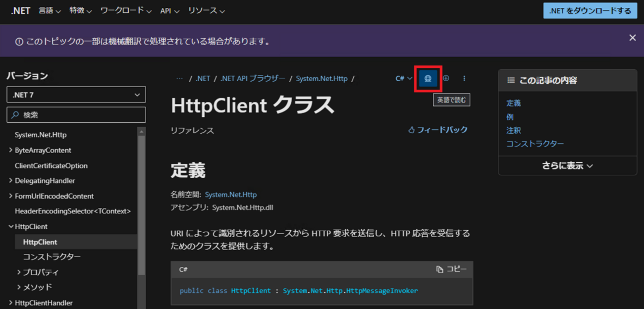
Task: Click the plus circle icon beside the globe
Action: click(446, 78)
